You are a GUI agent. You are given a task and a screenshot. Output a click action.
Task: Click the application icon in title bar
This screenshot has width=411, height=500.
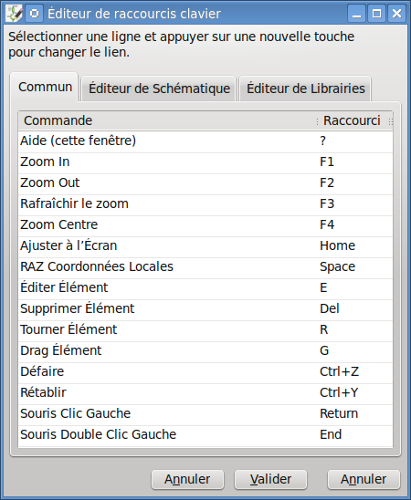(x=15, y=14)
